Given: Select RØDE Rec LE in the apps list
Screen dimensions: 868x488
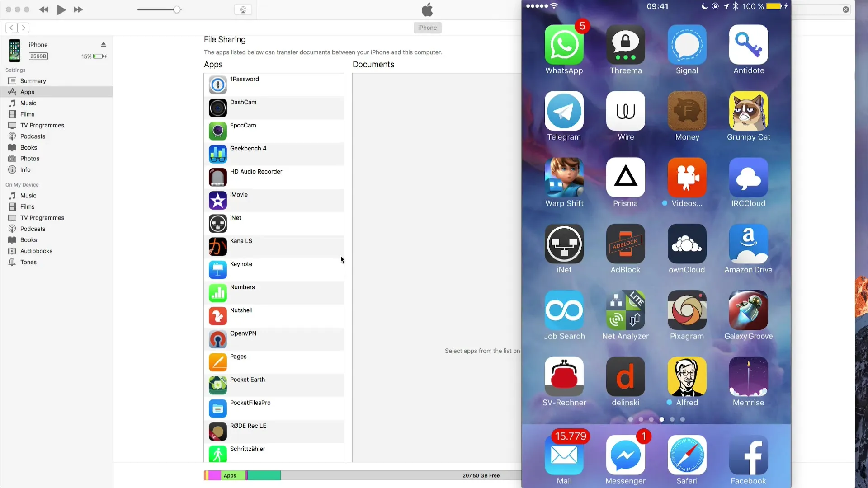Looking at the screenshot, I should click(x=274, y=432).
